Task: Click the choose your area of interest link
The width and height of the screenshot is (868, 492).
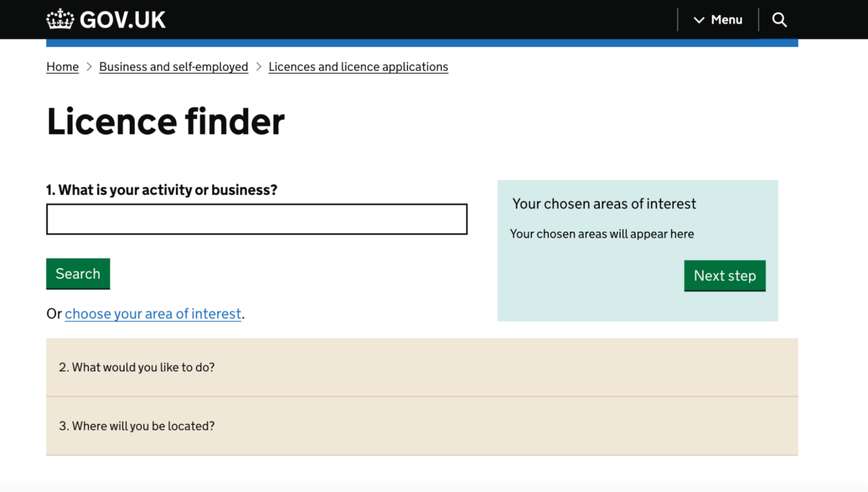Action: click(x=153, y=314)
